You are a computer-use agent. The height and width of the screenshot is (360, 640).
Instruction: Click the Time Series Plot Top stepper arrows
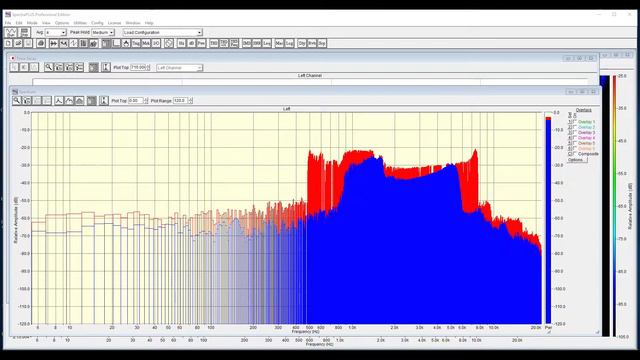(x=148, y=67)
